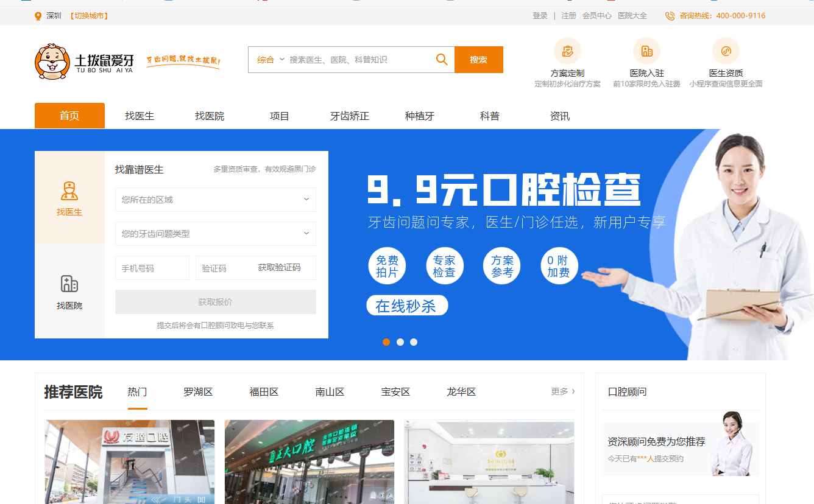The height and width of the screenshot is (504, 814).
Task: Expand the 您所在的区域 dropdown
Action: 215,200
